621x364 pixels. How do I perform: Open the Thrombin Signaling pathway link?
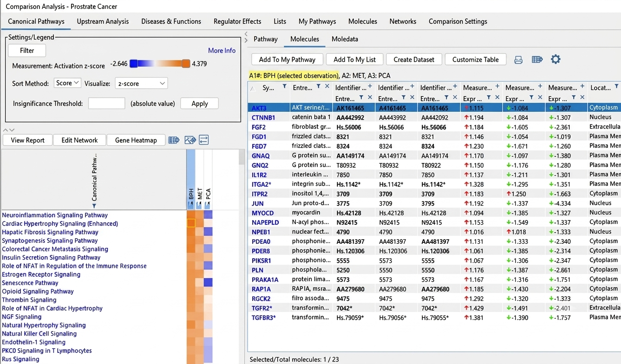[x=29, y=300]
